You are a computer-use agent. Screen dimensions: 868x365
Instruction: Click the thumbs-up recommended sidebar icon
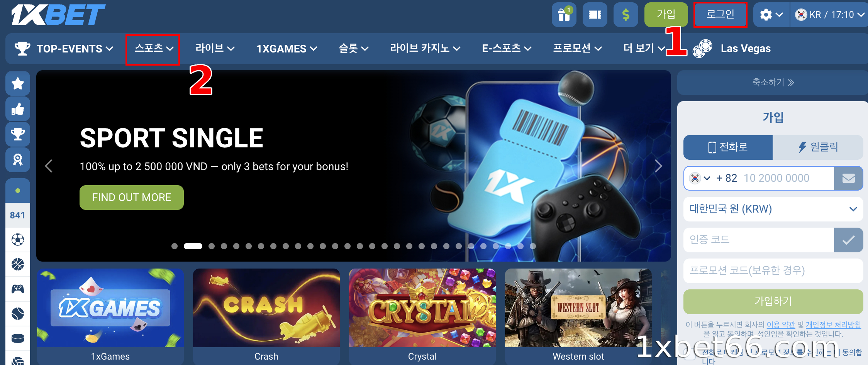tap(18, 109)
